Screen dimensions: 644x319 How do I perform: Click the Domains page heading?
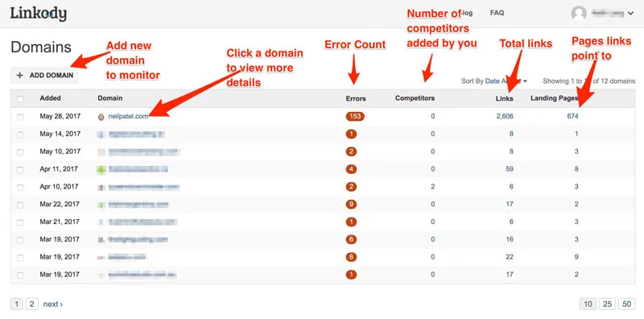[41, 48]
